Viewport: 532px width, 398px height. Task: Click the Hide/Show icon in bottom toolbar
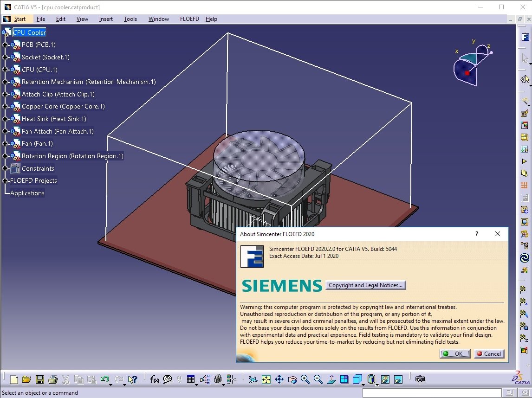tap(385, 379)
